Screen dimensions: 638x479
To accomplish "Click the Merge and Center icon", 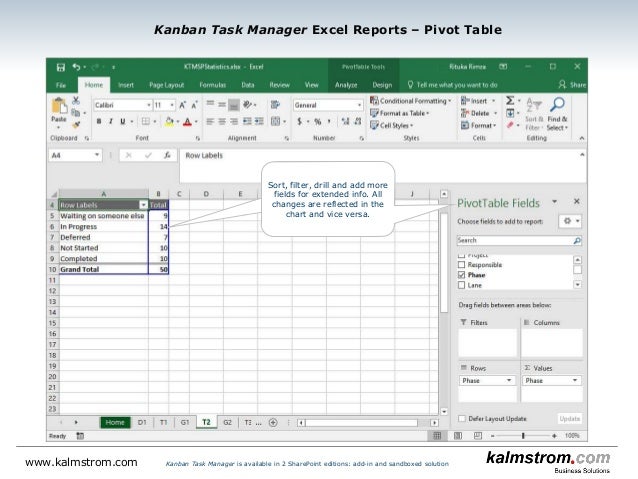I will (x=275, y=121).
